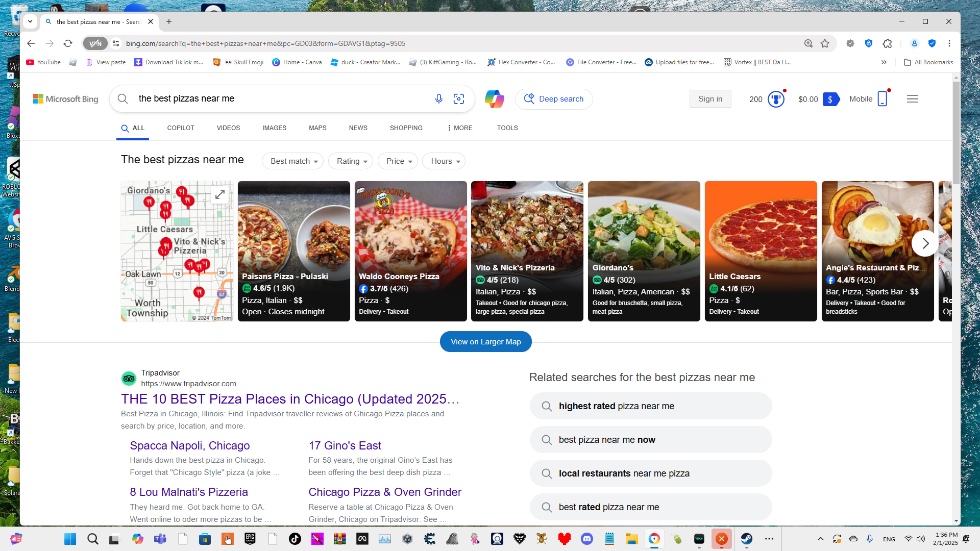
Task: Open the Bing hamburger settings menu
Action: (913, 99)
